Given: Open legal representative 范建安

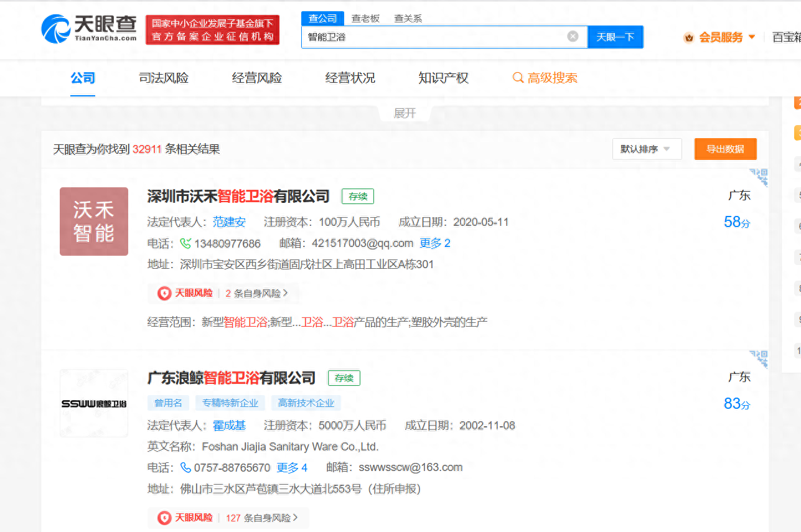Looking at the screenshot, I should pos(229,222).
